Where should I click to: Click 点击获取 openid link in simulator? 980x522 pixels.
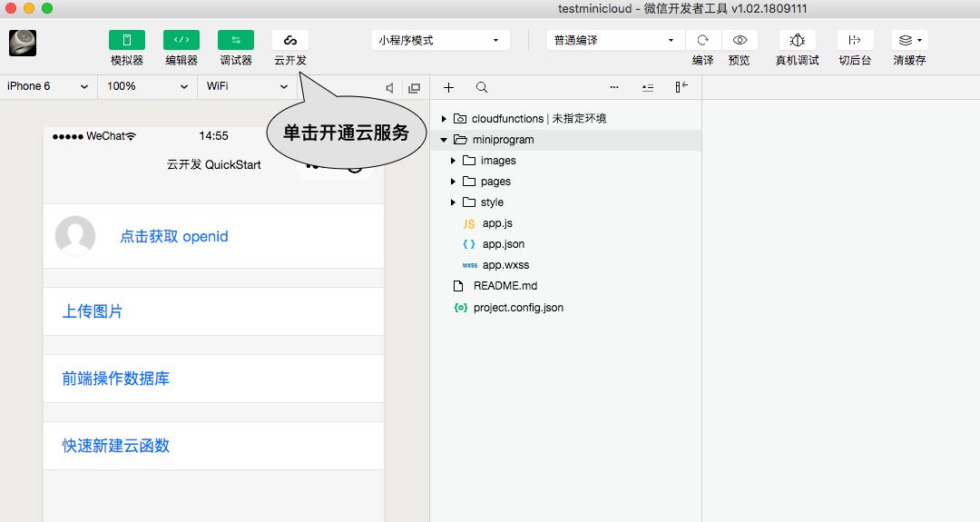click(x=173, y=236)
